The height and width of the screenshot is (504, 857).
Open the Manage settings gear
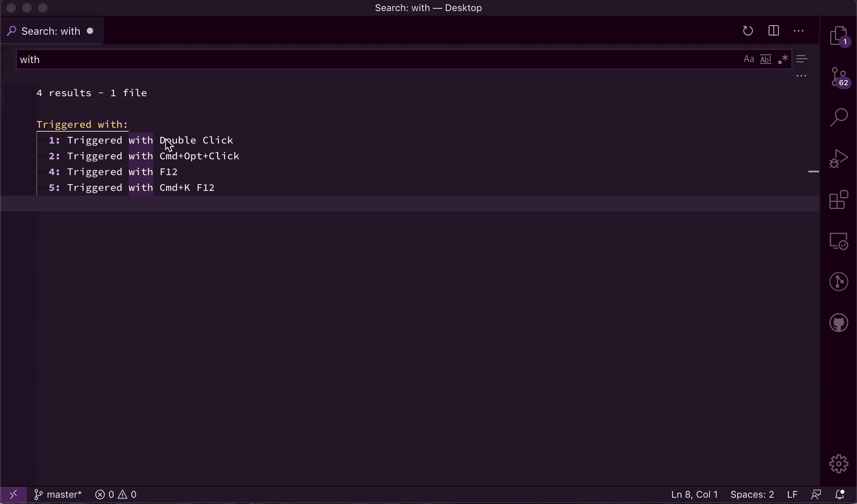[838, 464]
